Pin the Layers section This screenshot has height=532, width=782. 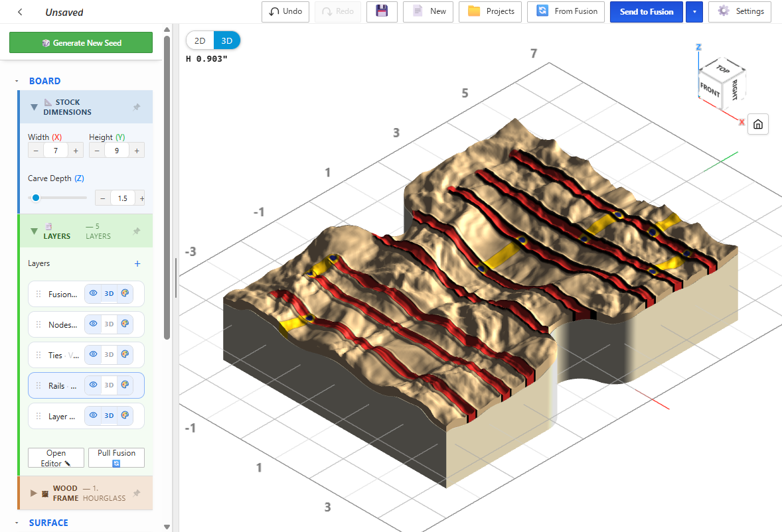pyautogui.click(x=137, y=231)
